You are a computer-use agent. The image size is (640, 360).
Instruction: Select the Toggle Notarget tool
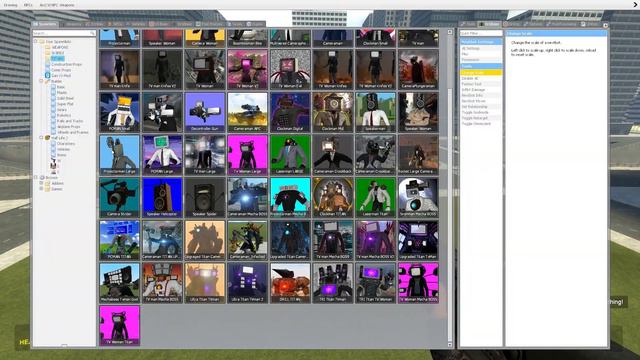pos(481,118)
